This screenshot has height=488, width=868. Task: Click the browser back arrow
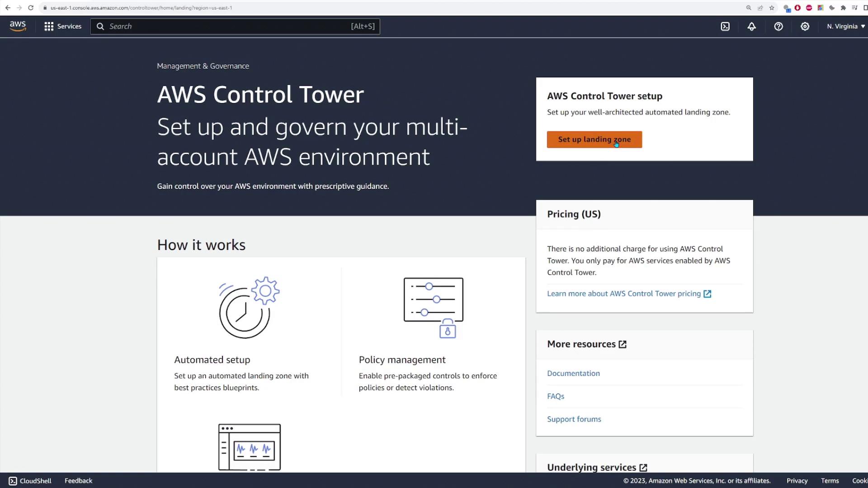coord(8,8)
